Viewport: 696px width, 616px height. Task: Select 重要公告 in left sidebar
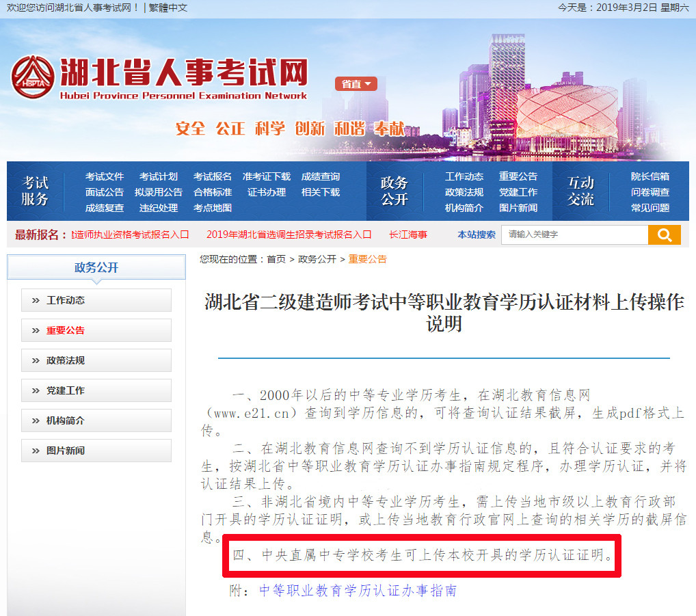click(x=96, y=331)
